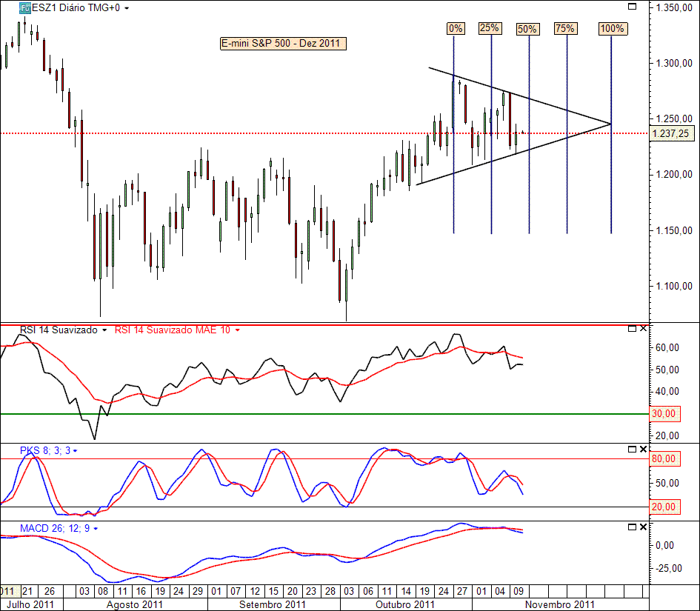Click the RSI 30,00 level tag
The width and height of the screenshot is (700, 611).
click(664, 414)
